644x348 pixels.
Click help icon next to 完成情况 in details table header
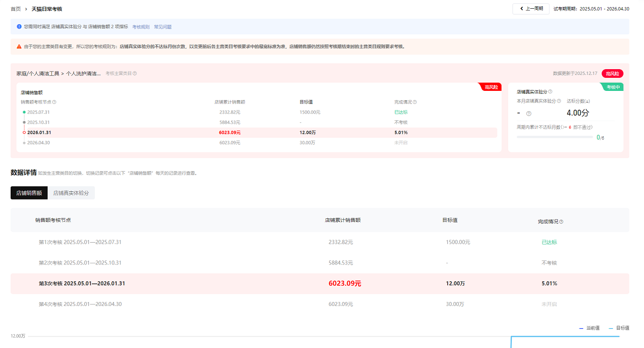(561, 222)
